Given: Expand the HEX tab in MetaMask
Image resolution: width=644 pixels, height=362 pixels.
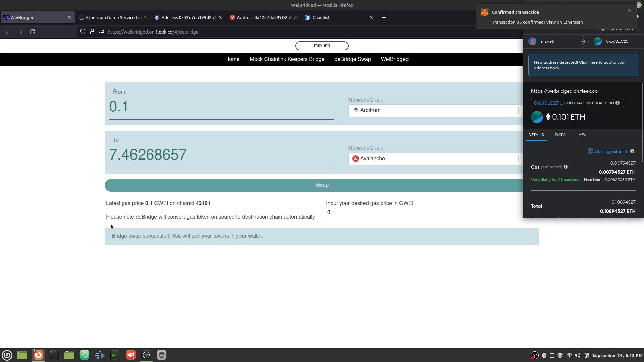Looking at the screenshot, I should click(x=583, y=134).
